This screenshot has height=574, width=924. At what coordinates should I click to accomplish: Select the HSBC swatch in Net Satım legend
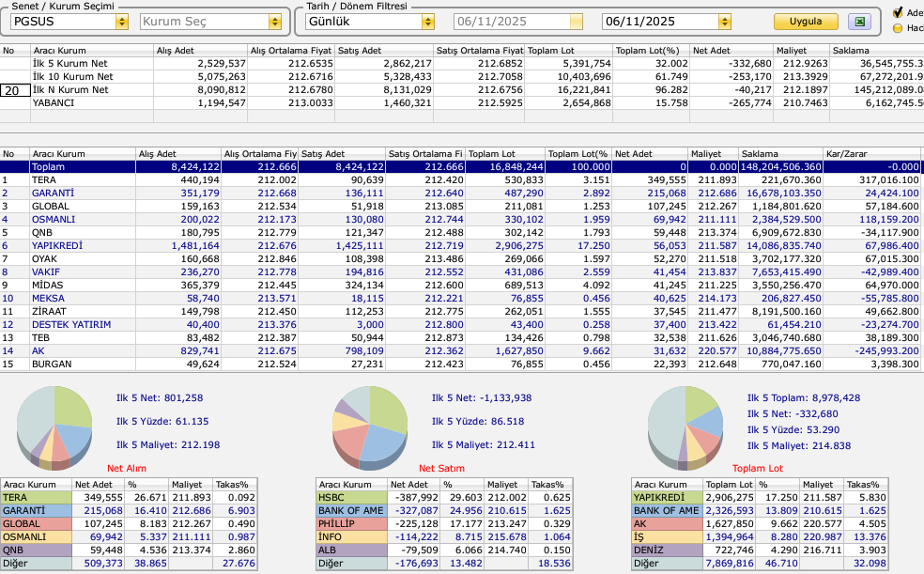(351, 497)
